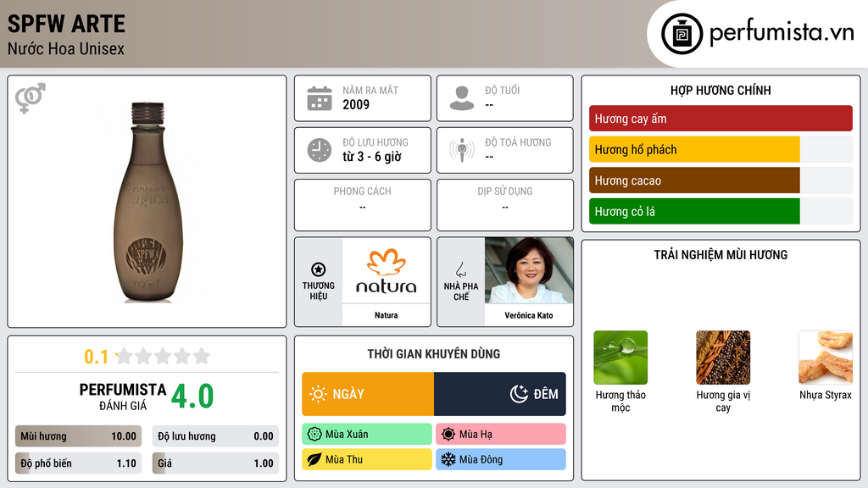Open the Verônica Kato perfumer photo
Viewport: 868px width, 488px height.
point(529,270)
